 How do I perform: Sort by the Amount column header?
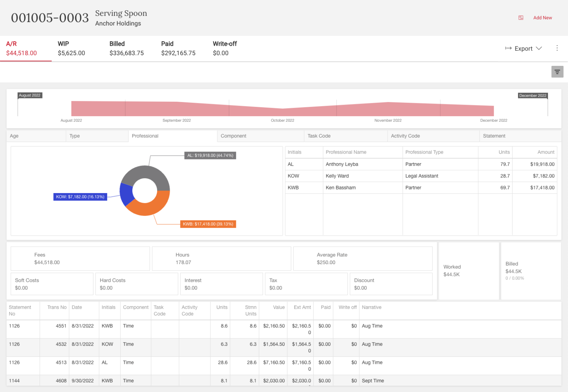[545, 152]
